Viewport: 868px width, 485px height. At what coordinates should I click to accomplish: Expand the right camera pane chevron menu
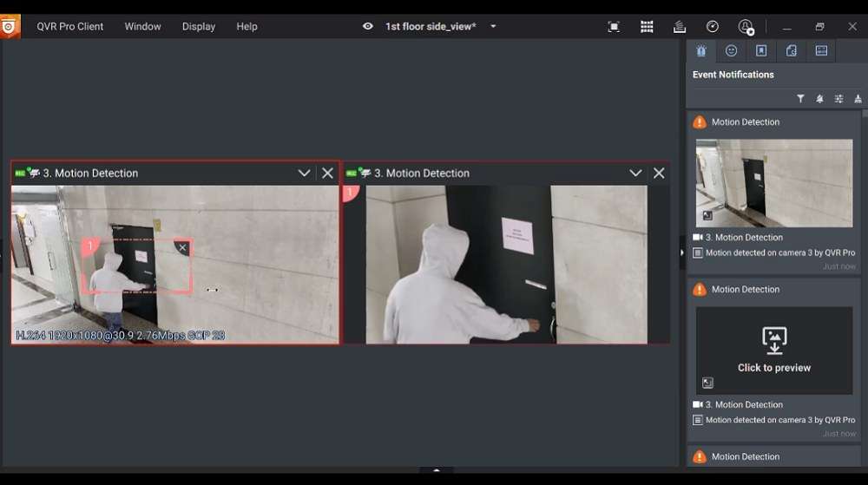tap(635, 174)
